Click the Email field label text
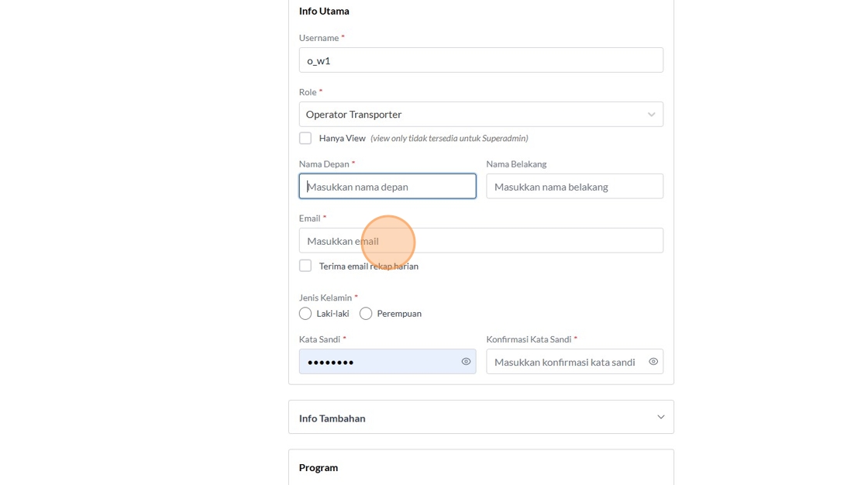This screenshot has height=485, width=868. [x=310, y=218]
